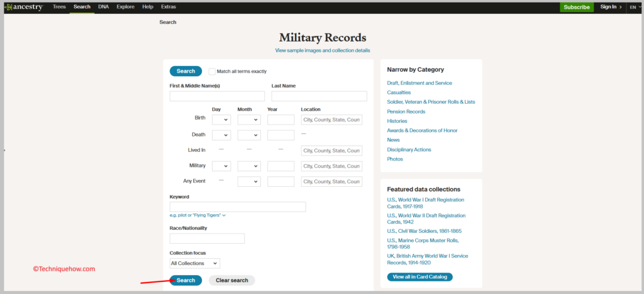Open the Disciplinary Actions category
This screenshot has height=294, width=644.
click(409, 150)
